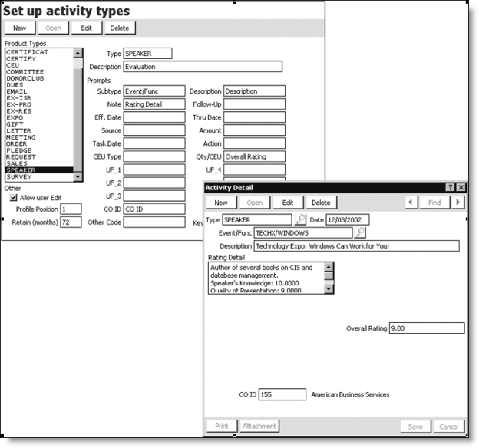Select CERTIFICAT in Product Types list
Viewport: 479px width, 448px height.
click(x=39, y=52)
